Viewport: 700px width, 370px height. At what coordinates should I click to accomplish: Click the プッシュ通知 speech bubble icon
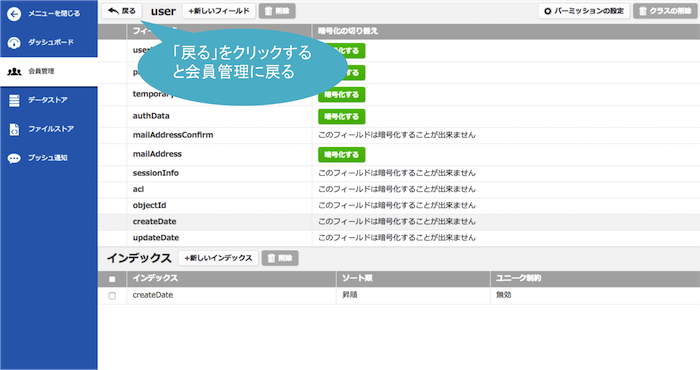click(x=14, y=158)
